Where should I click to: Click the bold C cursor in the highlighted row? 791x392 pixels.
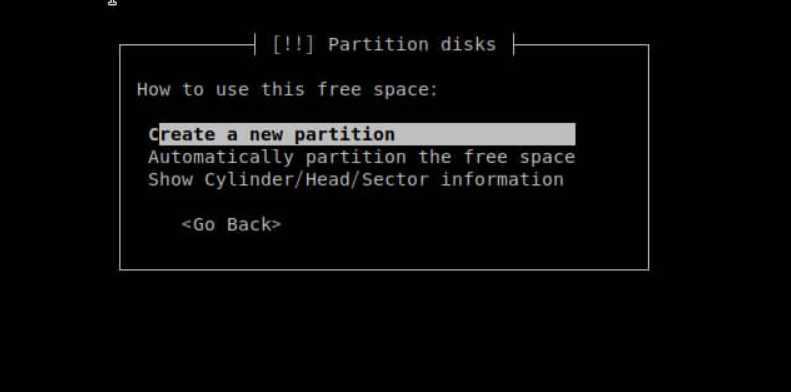pos(154,135)
